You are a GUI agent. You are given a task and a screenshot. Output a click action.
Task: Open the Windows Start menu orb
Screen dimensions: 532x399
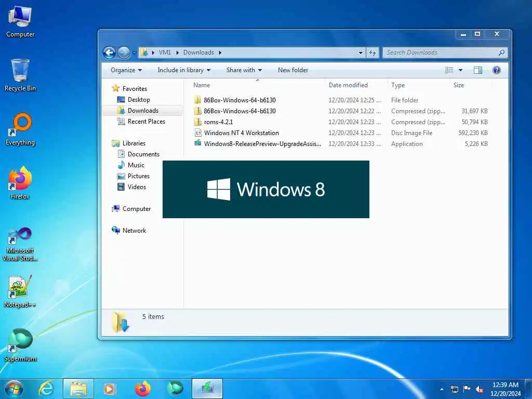pyautogui.click(x=14, y=389)
